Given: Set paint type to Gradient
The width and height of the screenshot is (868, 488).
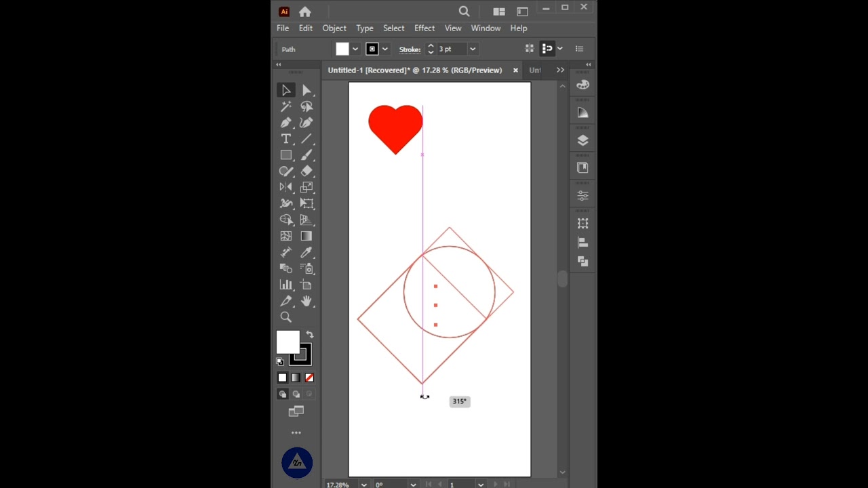Looking at the screenshot, I should click(296, 378).
